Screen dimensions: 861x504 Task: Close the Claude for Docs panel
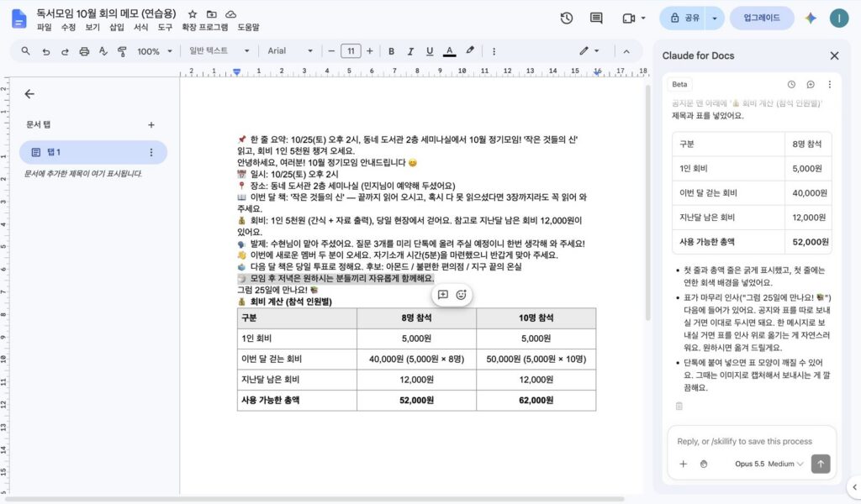[834, 56]
